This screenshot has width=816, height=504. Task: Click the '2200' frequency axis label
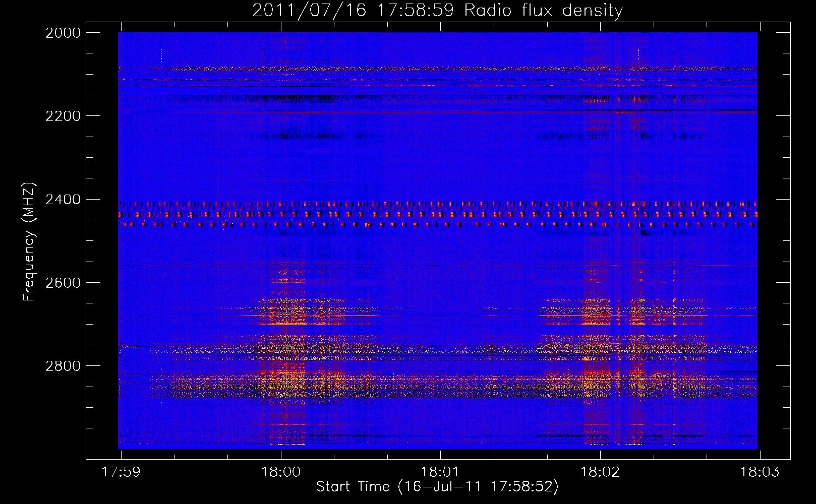click(x=63, y=116)
